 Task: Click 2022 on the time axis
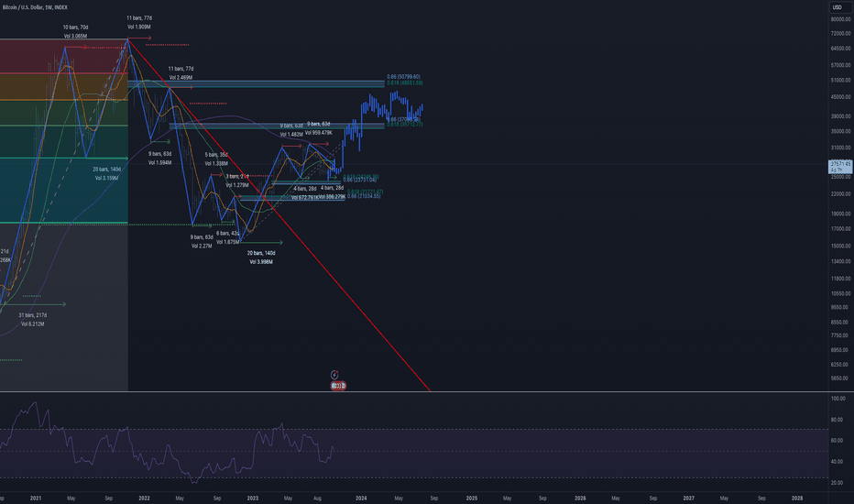click(x=145, y=498)
